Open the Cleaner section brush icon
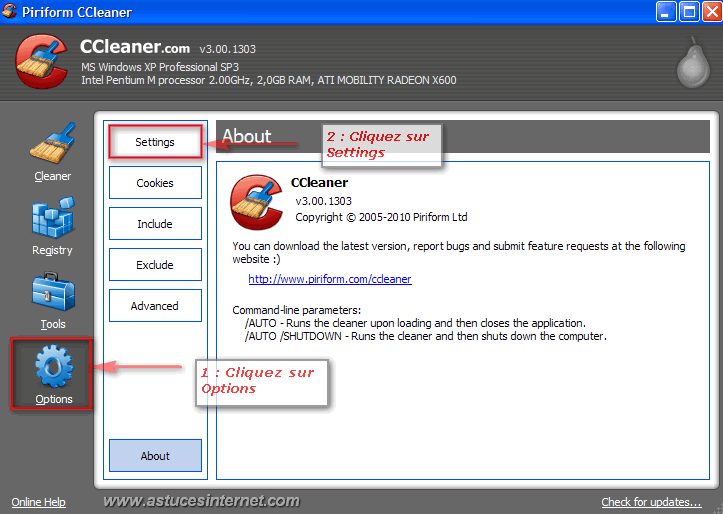 pyautogui.click(x=53, y=143)
